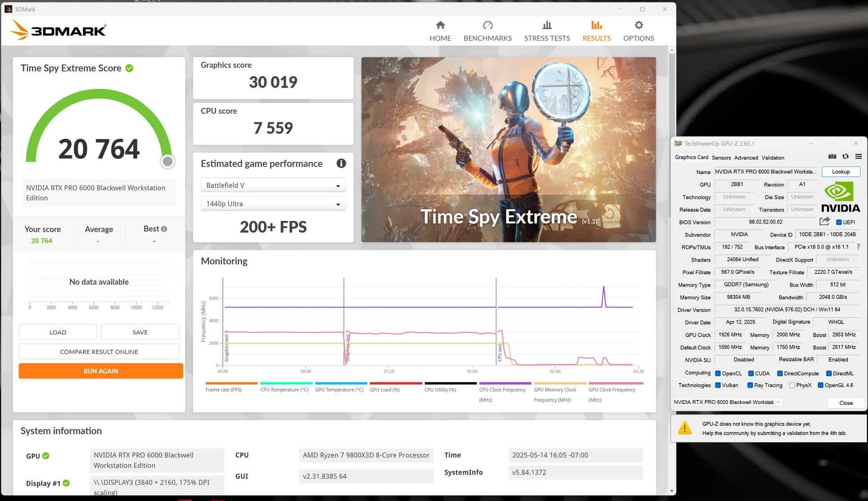Viewport: 868px width, 501px height.
Task: Toggle the UEFI checkbox
Action: click(x=839, y=222)
